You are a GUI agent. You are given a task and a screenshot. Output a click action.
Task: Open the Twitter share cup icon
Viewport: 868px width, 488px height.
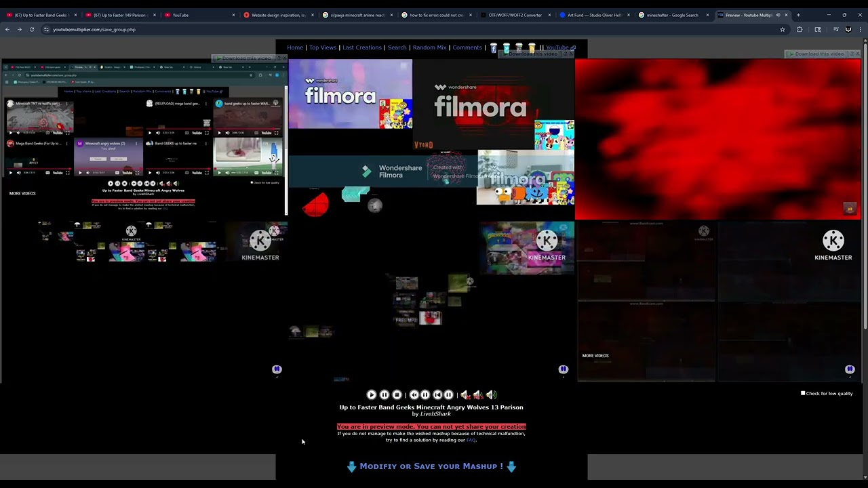(507, 47)
